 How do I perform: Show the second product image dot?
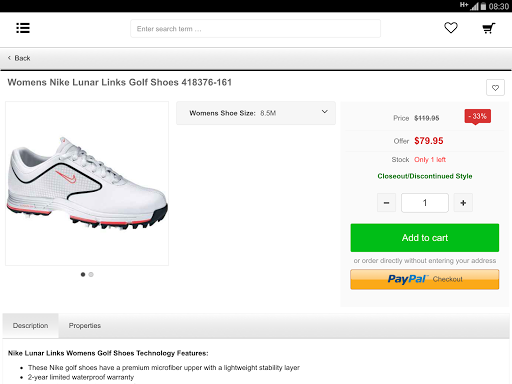click(91, 274)
